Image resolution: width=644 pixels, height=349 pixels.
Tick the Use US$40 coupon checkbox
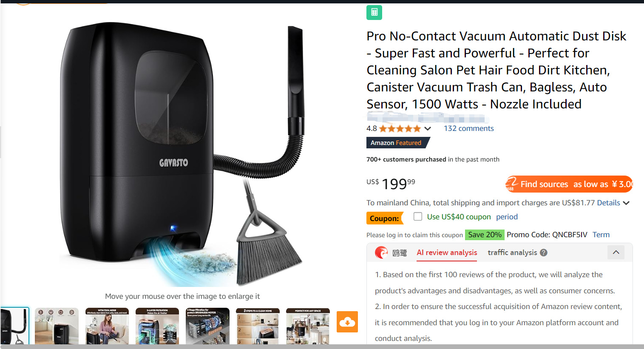pyautogui.click(x=418, y=216)
